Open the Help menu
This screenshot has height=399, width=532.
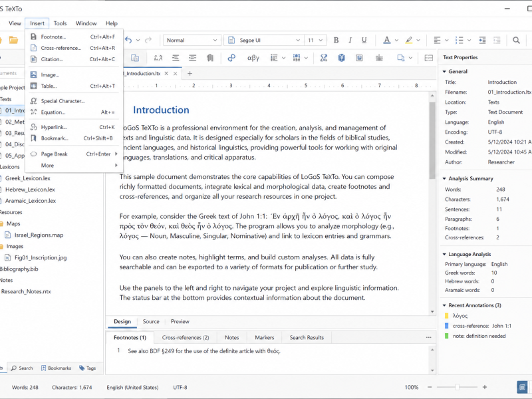(111, 23)
